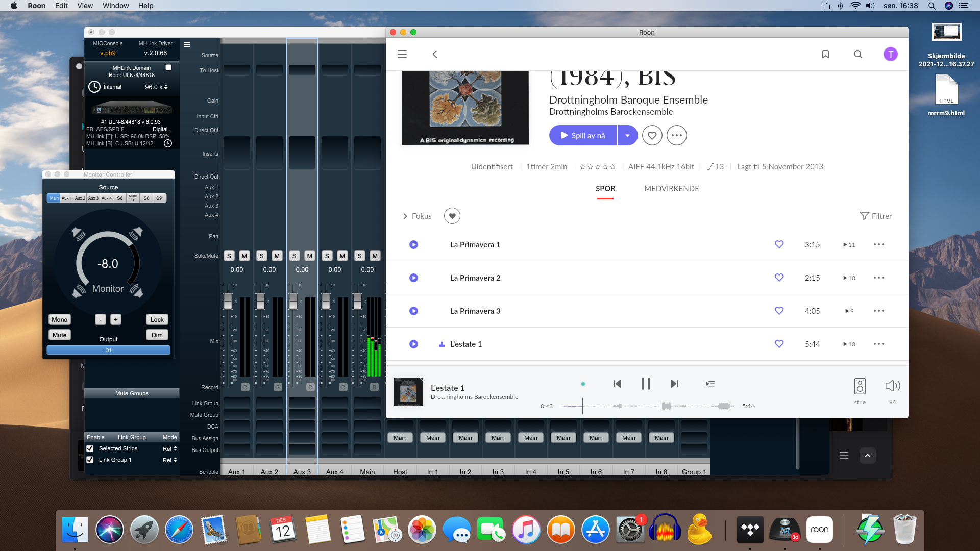Viewport: 980px width, 551px height.
Task: Play L'estate 1 track
Action: pyautogui.click(x=414, y=344)
